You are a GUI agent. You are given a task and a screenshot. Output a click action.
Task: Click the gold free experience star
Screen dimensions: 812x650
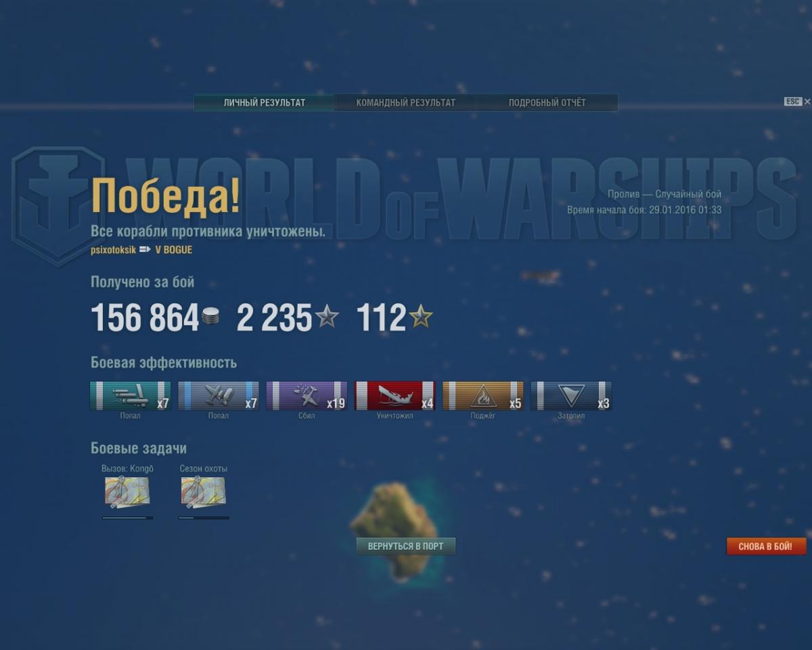pyautogui.click(x=420, y=316)
